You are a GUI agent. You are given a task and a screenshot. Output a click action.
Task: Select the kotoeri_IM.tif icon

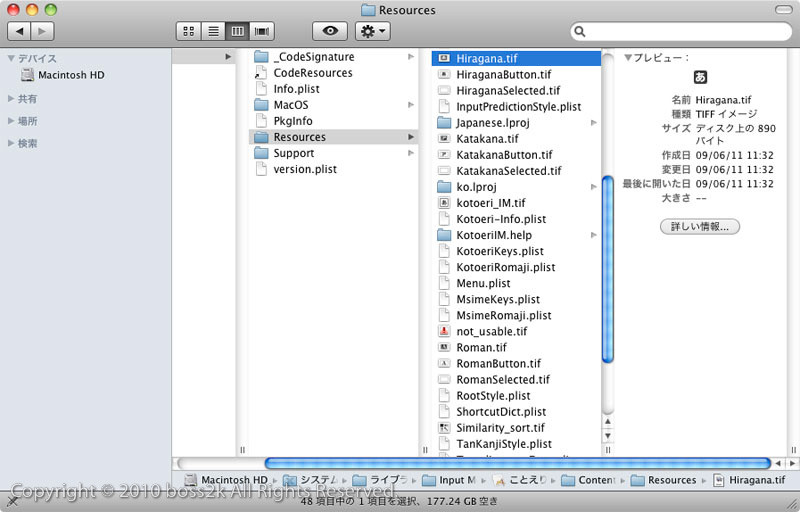(444, 203)
